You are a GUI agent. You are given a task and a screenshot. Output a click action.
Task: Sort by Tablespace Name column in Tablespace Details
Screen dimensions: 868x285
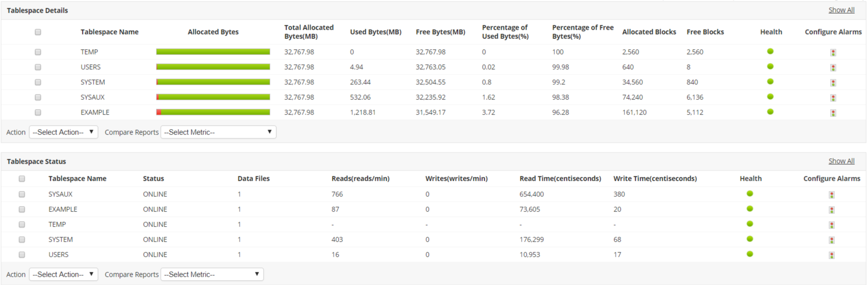tap(110, 32)
